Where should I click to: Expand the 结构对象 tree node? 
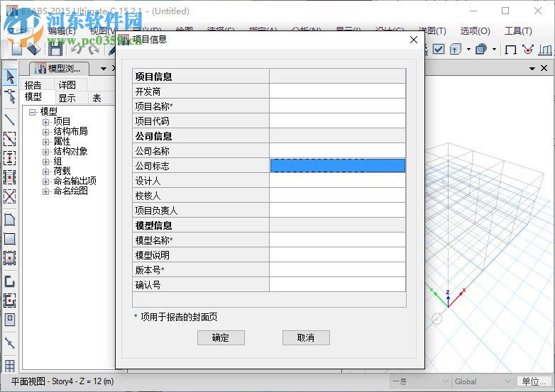[x=45, y=152]
